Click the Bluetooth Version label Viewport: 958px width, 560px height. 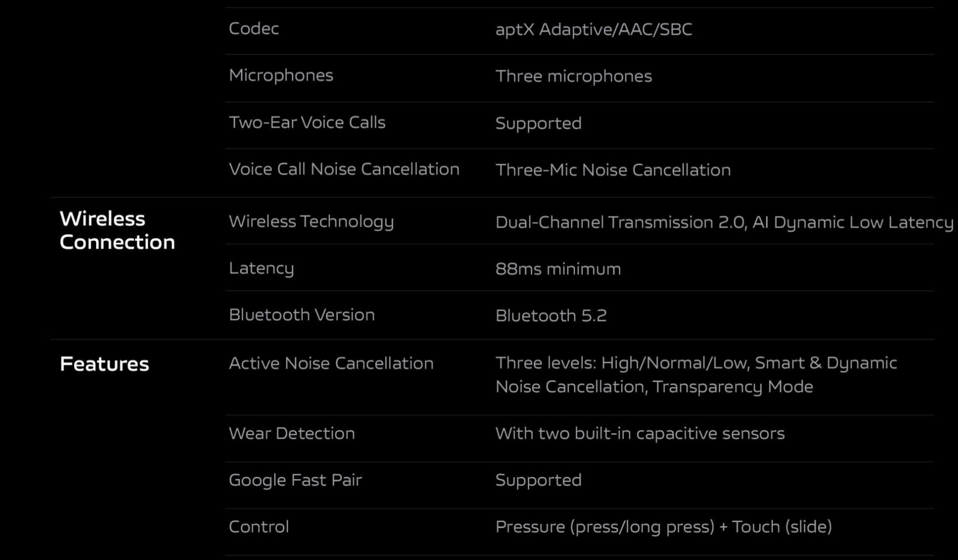click(302, 315)
